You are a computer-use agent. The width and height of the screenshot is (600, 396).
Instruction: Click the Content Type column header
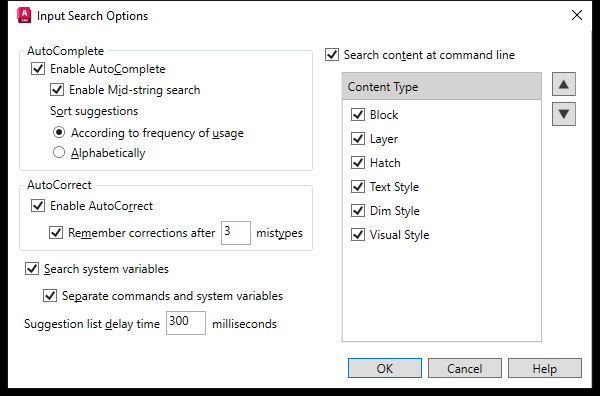pos(442,86)
